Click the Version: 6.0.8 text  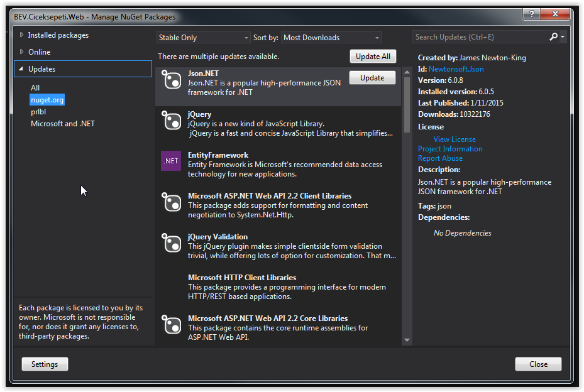coord(440,80)
